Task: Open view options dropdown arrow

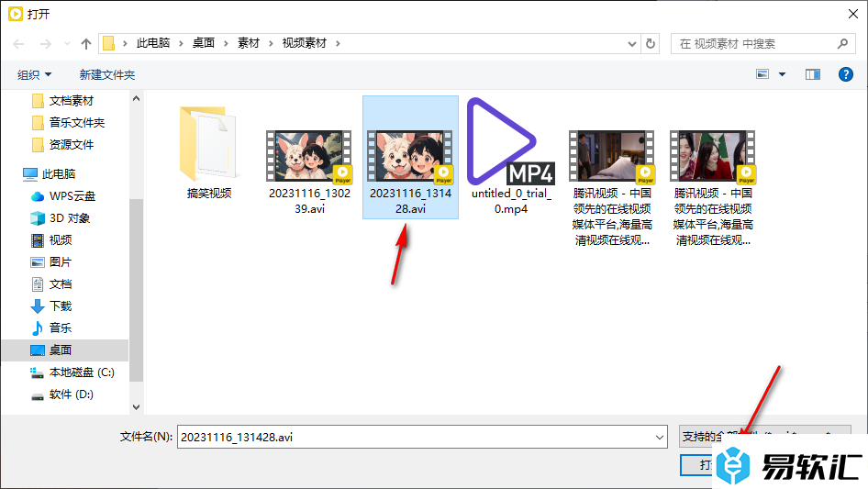Action: click(782, 74)
